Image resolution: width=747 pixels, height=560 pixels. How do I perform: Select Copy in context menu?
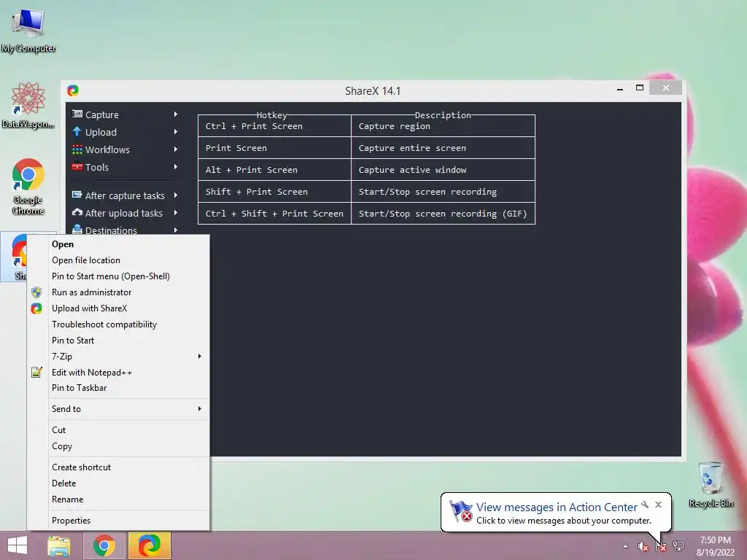pos(118,446)
